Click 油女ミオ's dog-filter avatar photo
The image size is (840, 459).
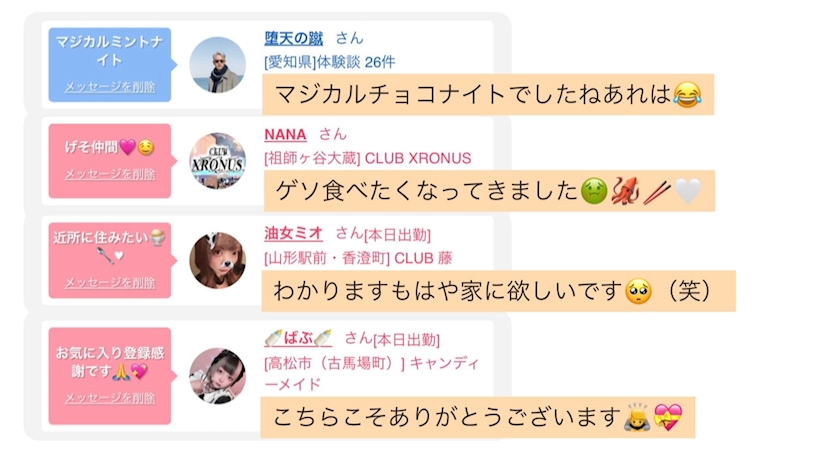click(218, 260)
